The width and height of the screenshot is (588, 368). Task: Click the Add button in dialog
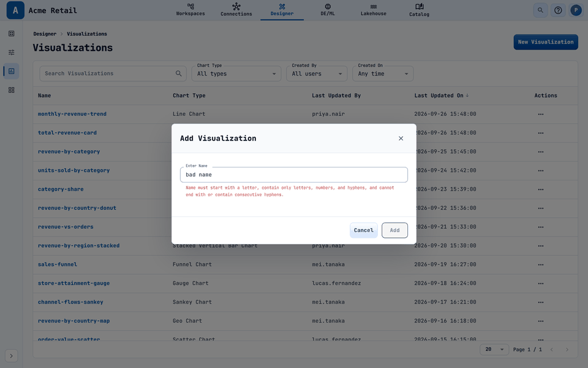click(x=394, y=230)
